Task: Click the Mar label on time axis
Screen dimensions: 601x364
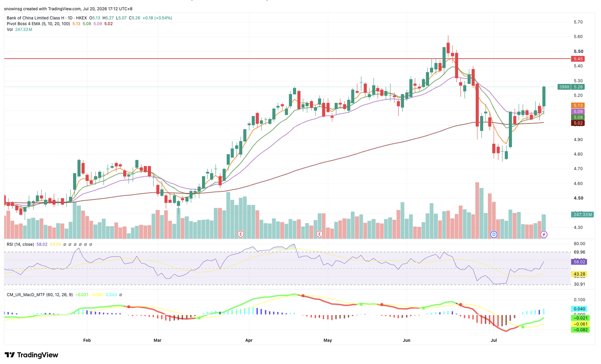Action: 157,340
